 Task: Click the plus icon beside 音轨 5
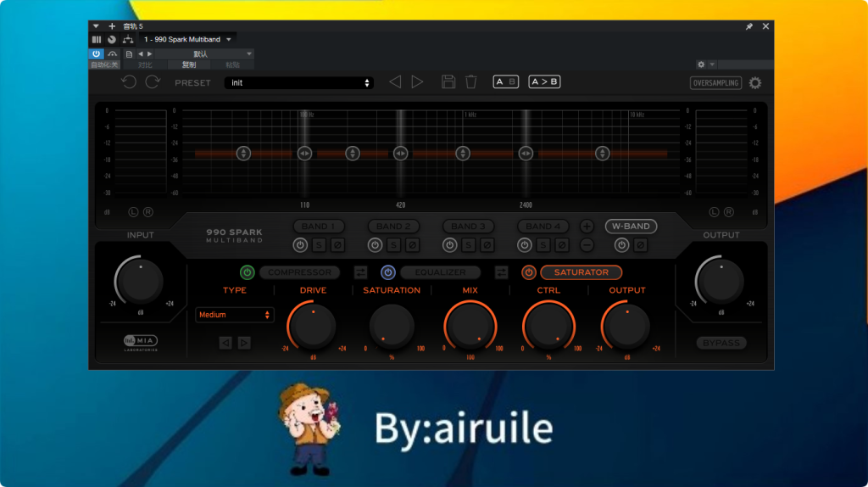[x=112, y=26]
